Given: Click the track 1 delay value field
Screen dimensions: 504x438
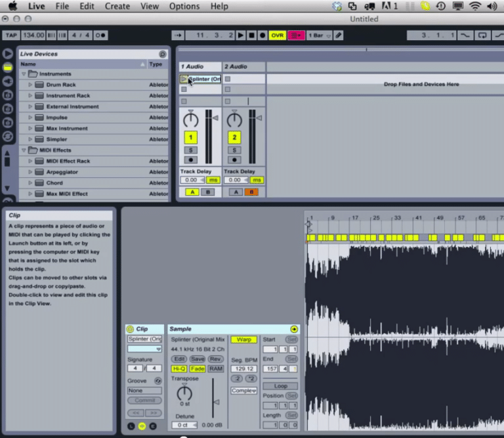Looking at the screenshot, I should (x=192, y=180).
